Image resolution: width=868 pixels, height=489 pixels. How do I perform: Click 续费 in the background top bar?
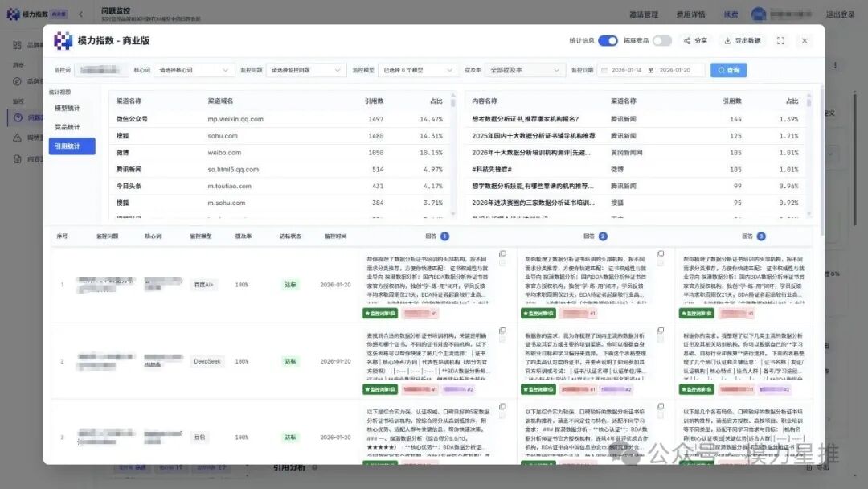tap(731, 14)
